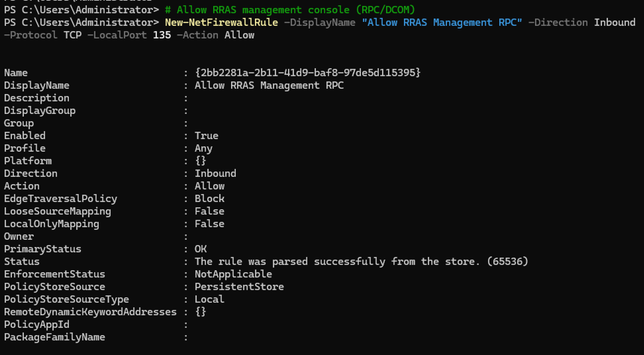The width and height of the screenshot is (644, 355).
Task: Click the LooseSourceMapping value False
Action: 209,211
